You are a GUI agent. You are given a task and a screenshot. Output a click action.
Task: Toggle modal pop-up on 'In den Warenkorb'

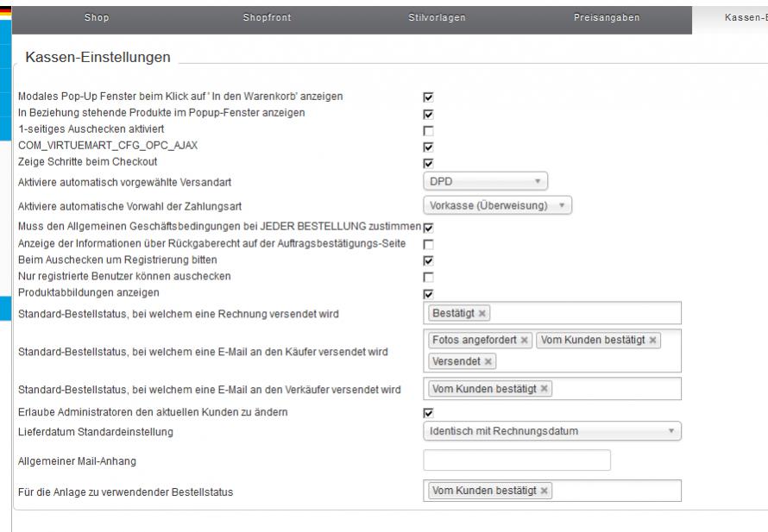point(428,97)
